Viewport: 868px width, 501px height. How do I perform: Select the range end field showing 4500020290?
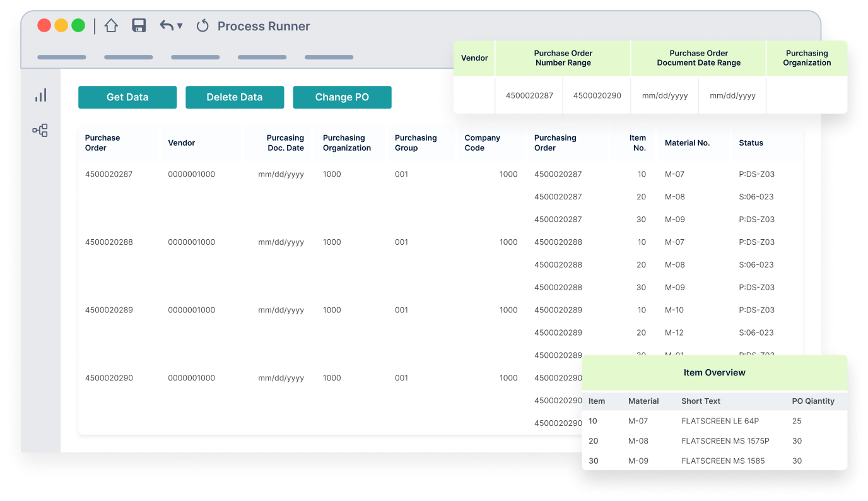(596, 95)
